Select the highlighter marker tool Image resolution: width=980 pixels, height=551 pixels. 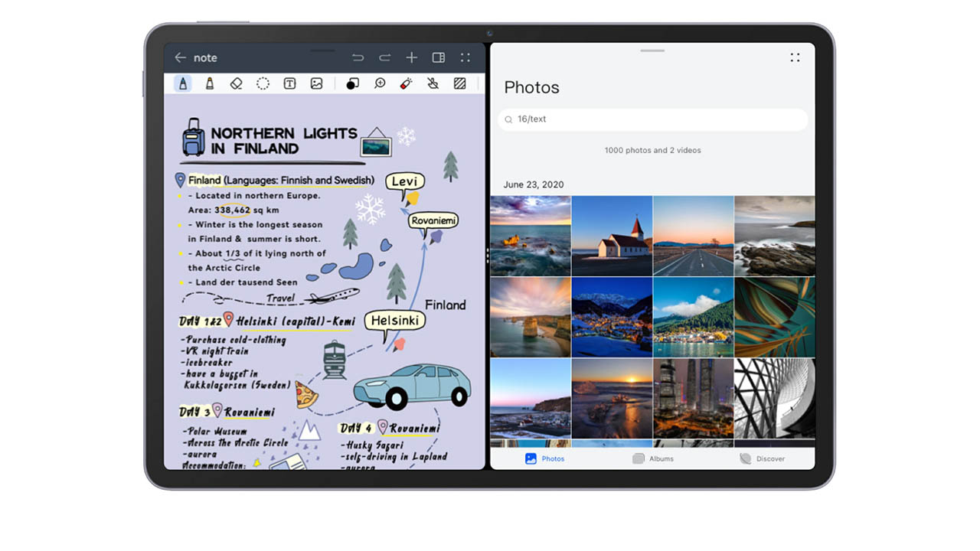(x=210, y=83)
